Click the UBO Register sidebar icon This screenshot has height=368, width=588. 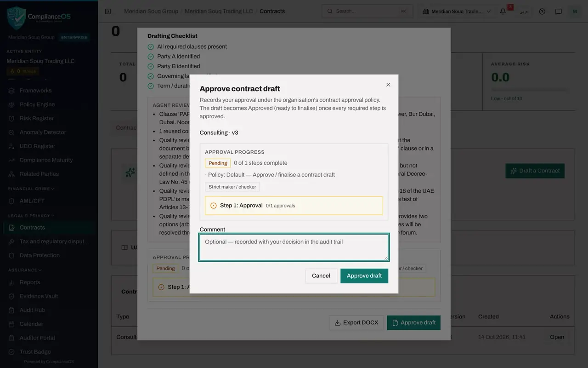[x=11, y=146]
